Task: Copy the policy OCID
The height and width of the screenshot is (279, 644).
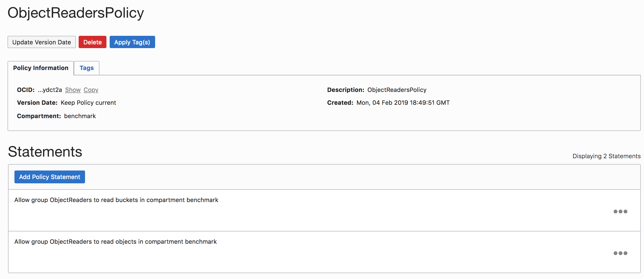Action: click(x=91, y=90)
